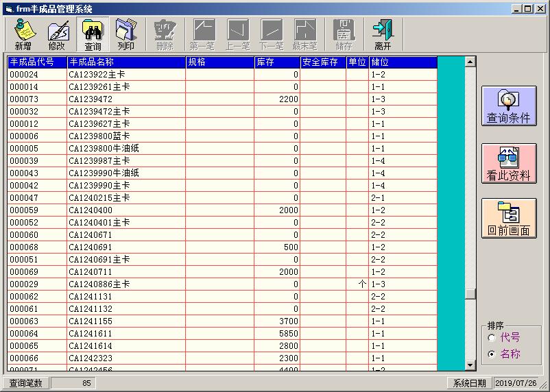Go to previous record with 上一笔
Image resolution: width=550 pixels, height=392 pixels.
pos(237,34)
